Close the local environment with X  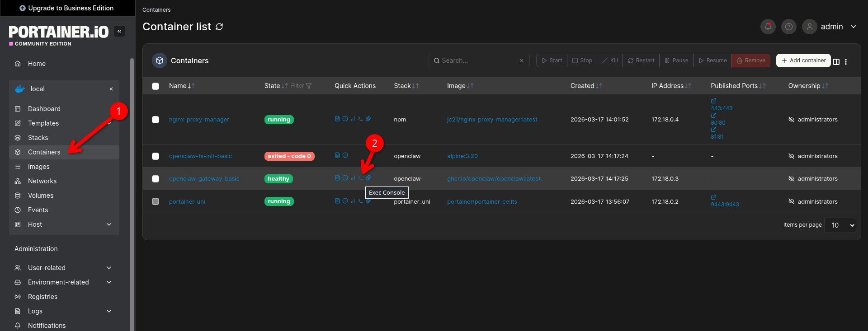point(111,89)
